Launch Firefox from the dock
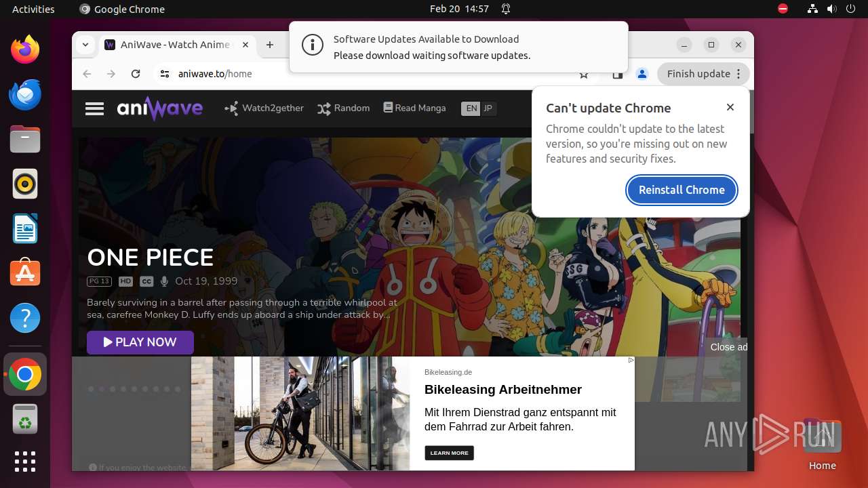 25,49
